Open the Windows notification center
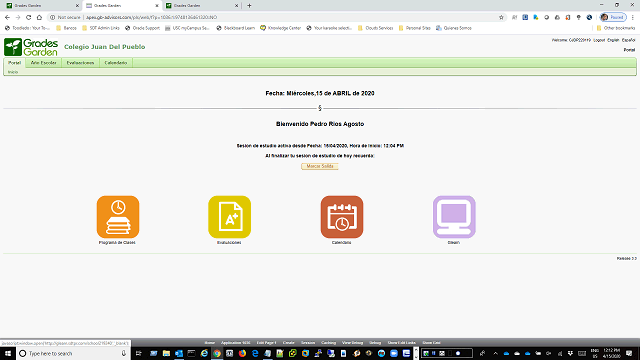The width and height of the screenshot is (640, 360). point(629,353)
